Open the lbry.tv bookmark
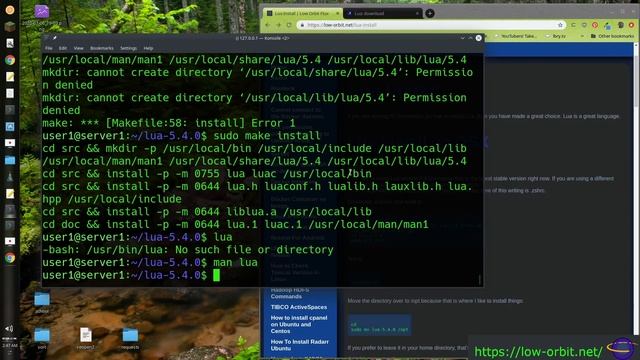Image resolution: width=640 pixels, height=360 pixels. [x=556, y=36]
